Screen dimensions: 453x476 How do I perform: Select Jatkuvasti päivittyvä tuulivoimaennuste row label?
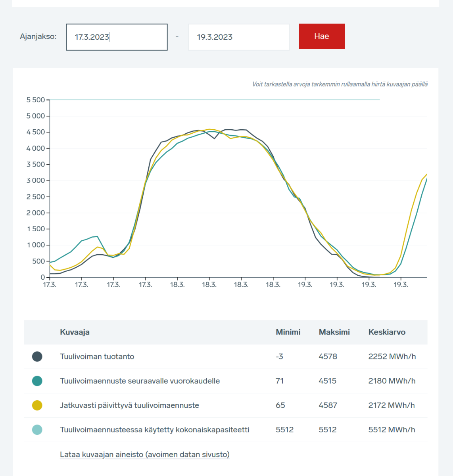click(x=129, y=405)
